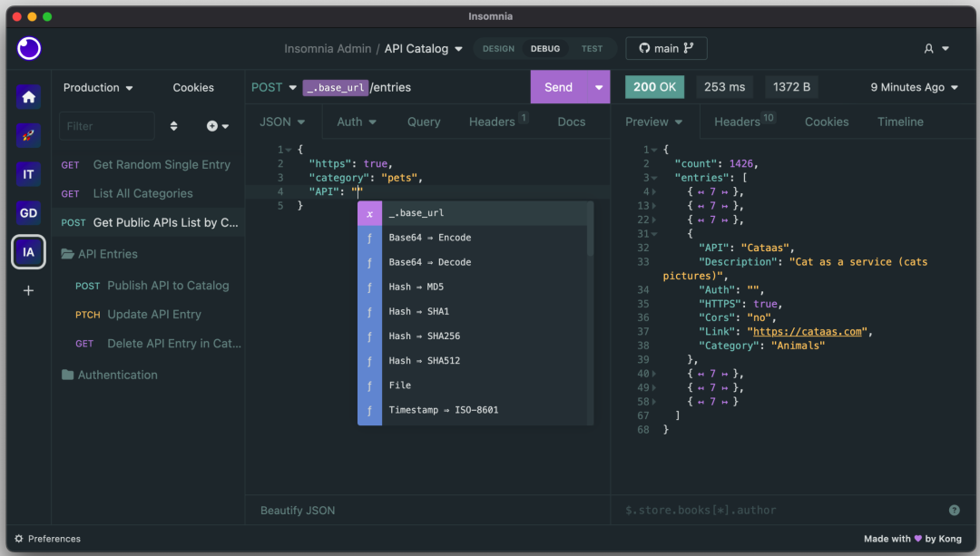This screenshot has height=556, width=980.
Task: Open the help icon in response filter
Action: [954, 510]
